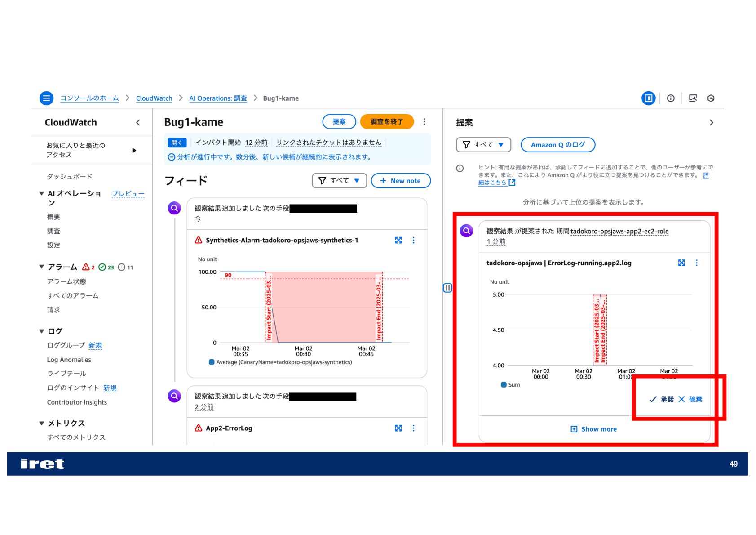Image resolution: width=756 pixels, height=535 pixels.
Task: Toggle the blue split panel view icon
Action: pos(648,98)
